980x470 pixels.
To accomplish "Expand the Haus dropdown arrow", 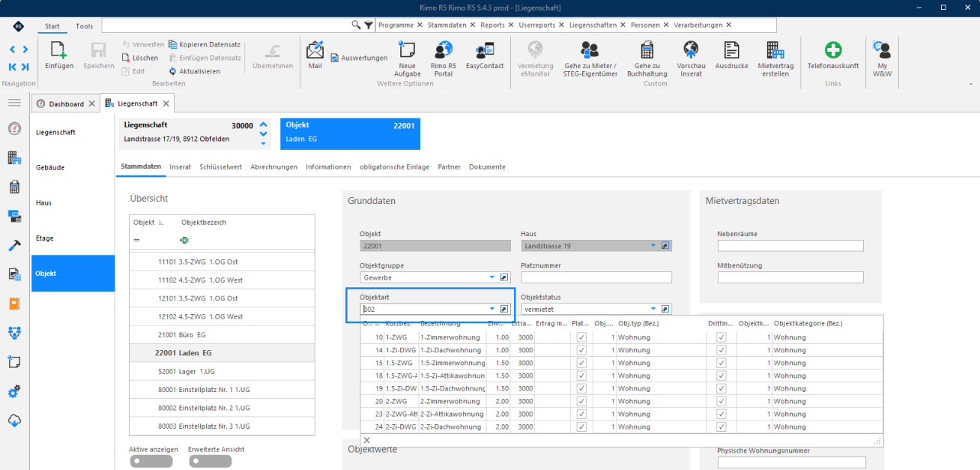I will [653, 246].
